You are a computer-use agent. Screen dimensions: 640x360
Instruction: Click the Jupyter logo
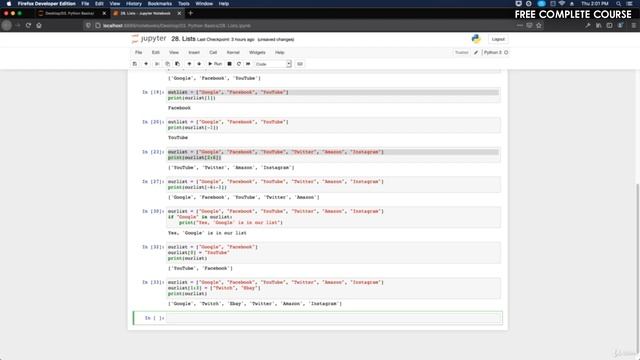tap(149, 39)
